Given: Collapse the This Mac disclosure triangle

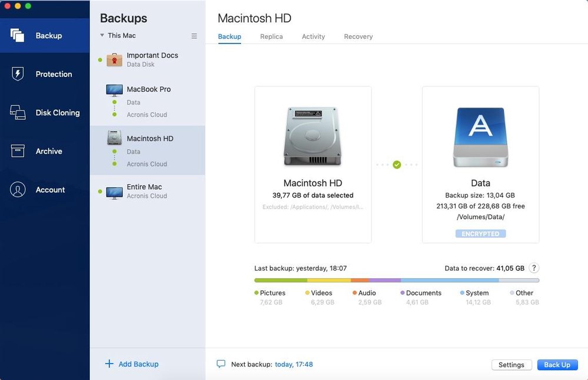Looking at the screenshot, I should [102, 36].
